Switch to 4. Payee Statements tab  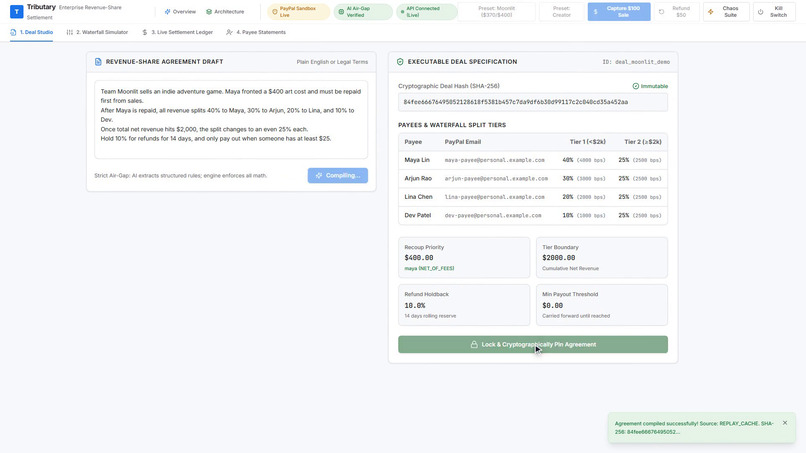[256, 32]
